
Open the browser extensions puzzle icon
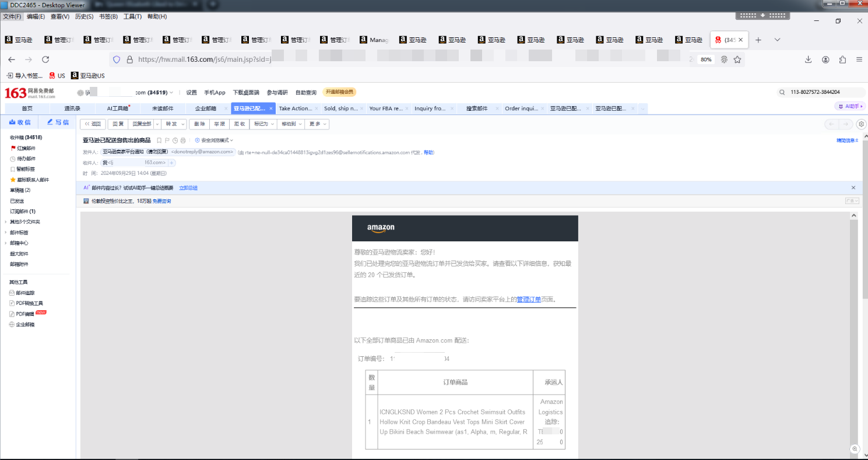click(x=842, y=59)
